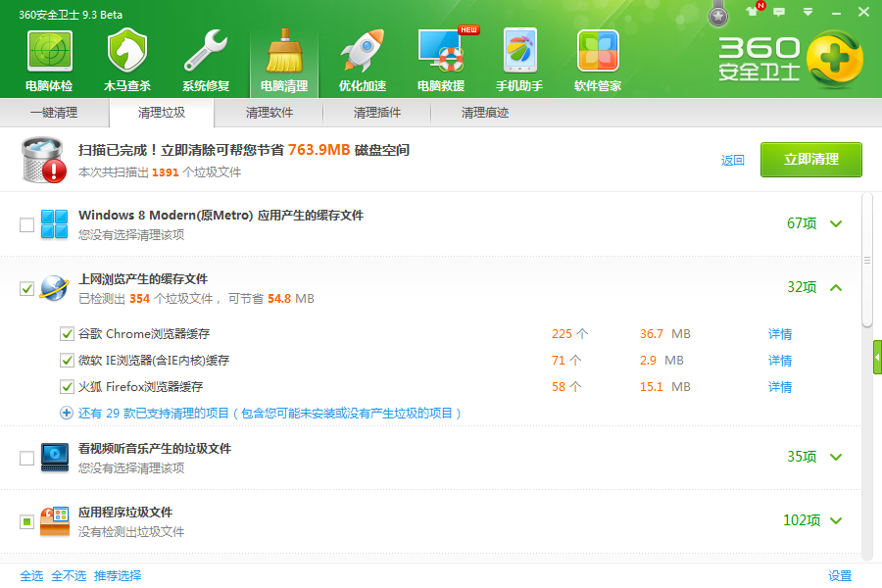The image size is (882, 588).
Task: Click the trash bin warning icon
Action: point(44,161)
